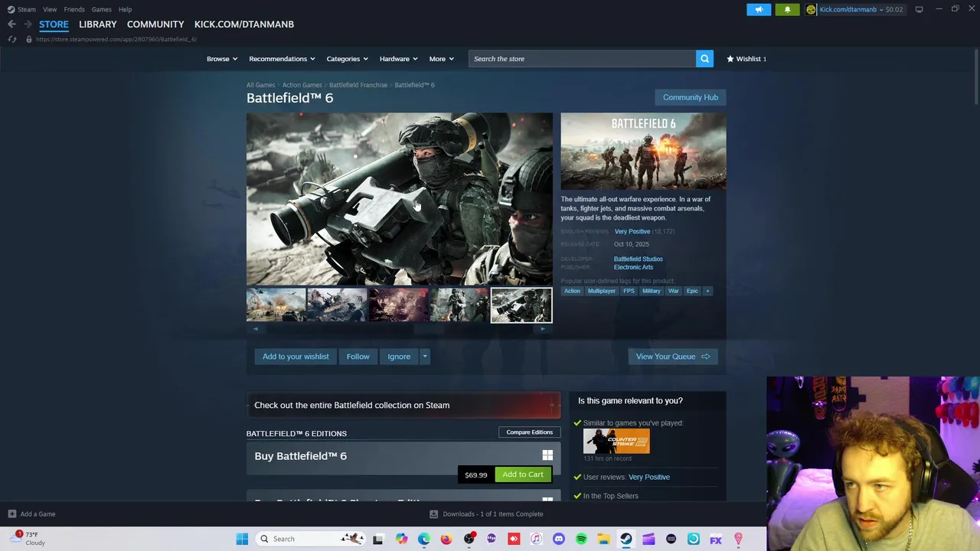Click the Ignore button

399,357
